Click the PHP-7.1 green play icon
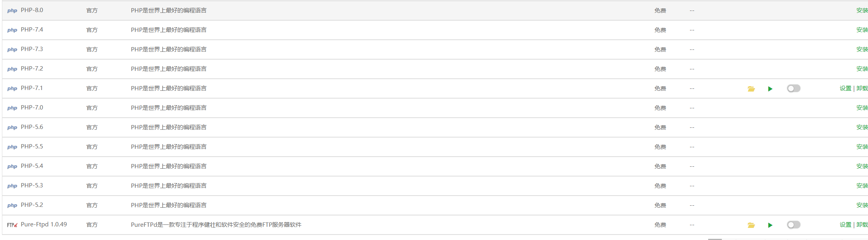The height and width of the screenshot is (240, 868). (x=770, y=89)
